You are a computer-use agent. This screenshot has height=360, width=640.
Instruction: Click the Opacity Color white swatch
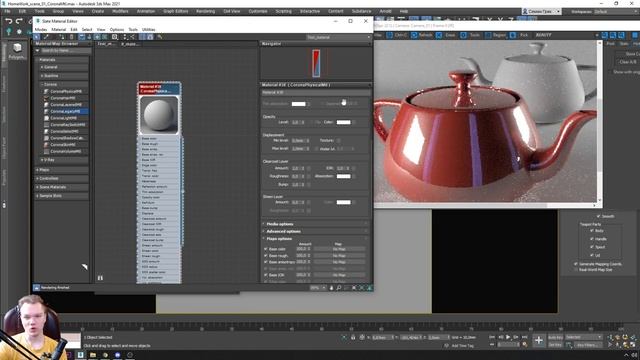click(x=343, y=122)
